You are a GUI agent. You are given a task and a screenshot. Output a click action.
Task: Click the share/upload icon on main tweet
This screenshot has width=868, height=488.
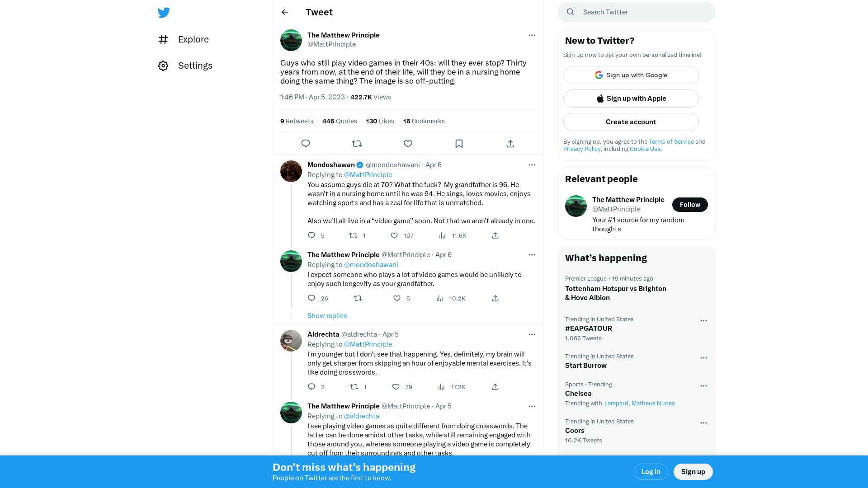[x=510, y=143]
